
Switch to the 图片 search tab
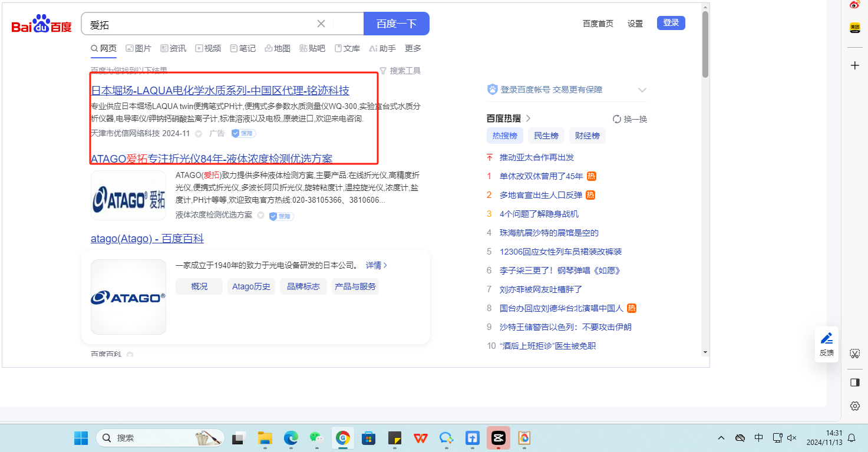tap(138, 48)
